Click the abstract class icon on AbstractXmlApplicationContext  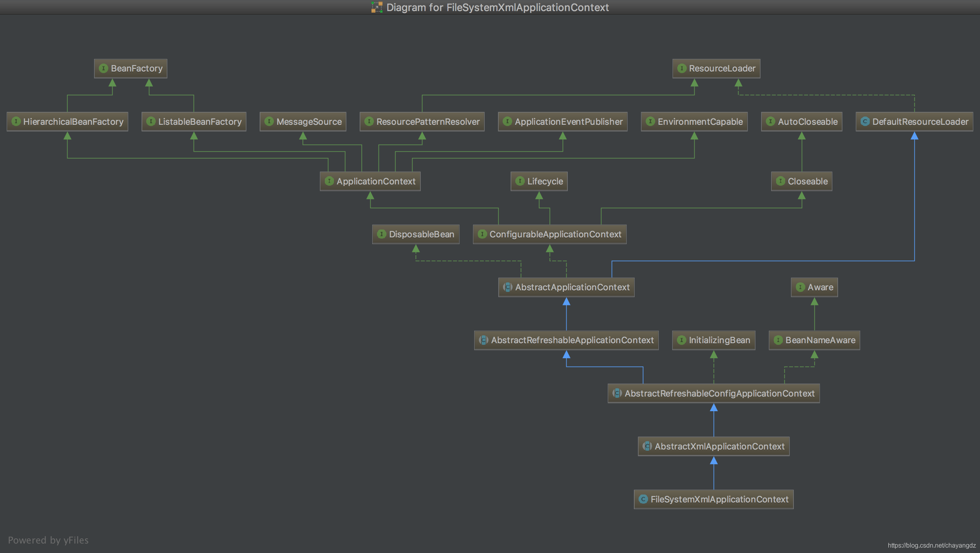click(647, 446)
